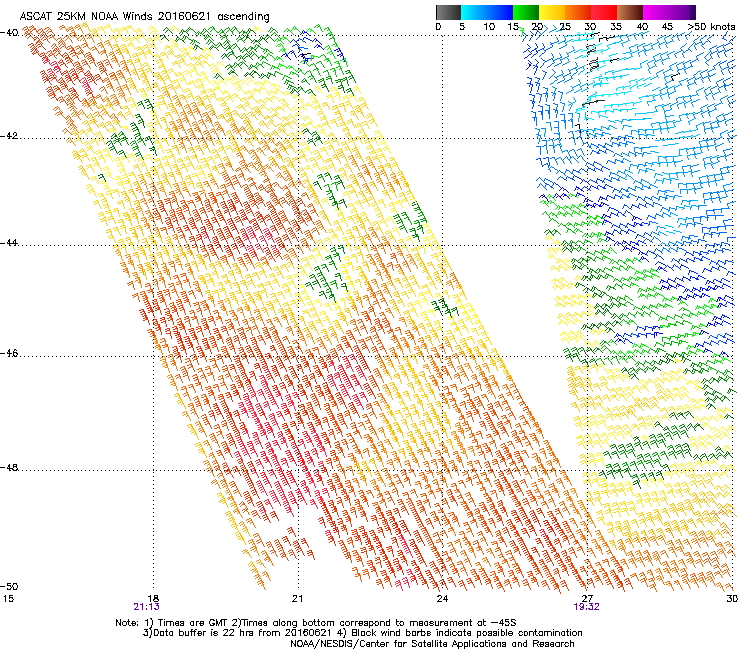Click the '>50 knots' legend label
This screenshot has height=650, width=740.
coord(711,27)
